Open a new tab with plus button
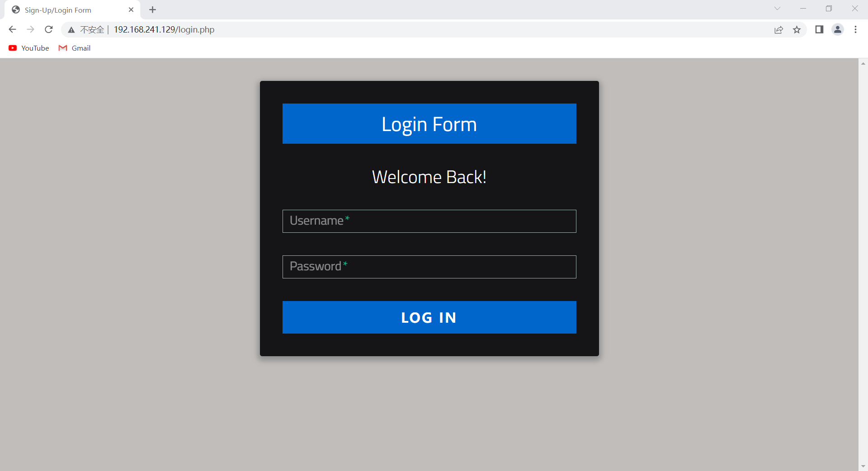 [x=152, y=9]
